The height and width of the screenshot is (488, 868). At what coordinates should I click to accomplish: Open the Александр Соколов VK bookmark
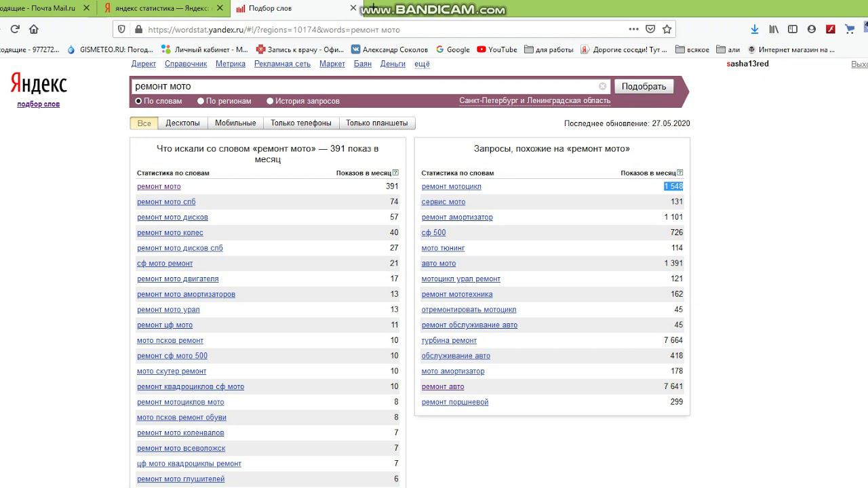[x=390, y=49]
